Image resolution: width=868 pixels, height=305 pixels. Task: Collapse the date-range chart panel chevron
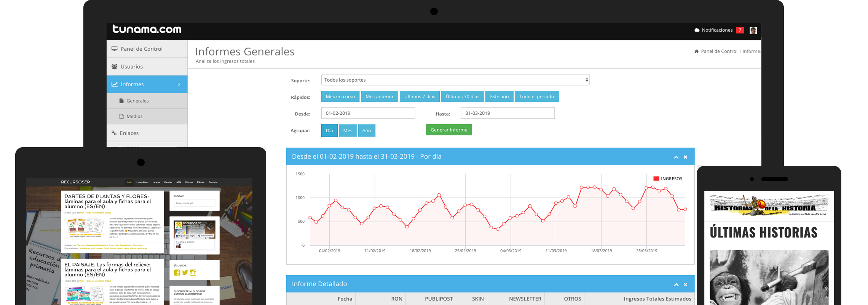tap(676, 157)
